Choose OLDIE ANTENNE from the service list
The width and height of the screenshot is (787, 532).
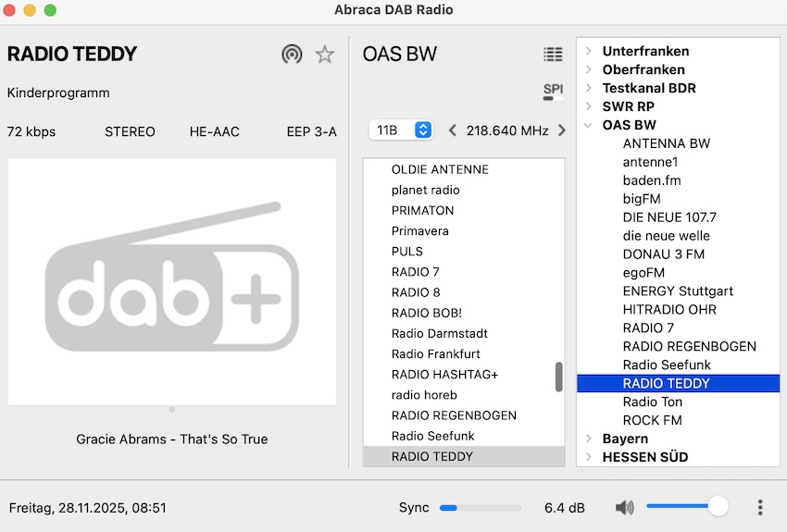click(440, 169)
